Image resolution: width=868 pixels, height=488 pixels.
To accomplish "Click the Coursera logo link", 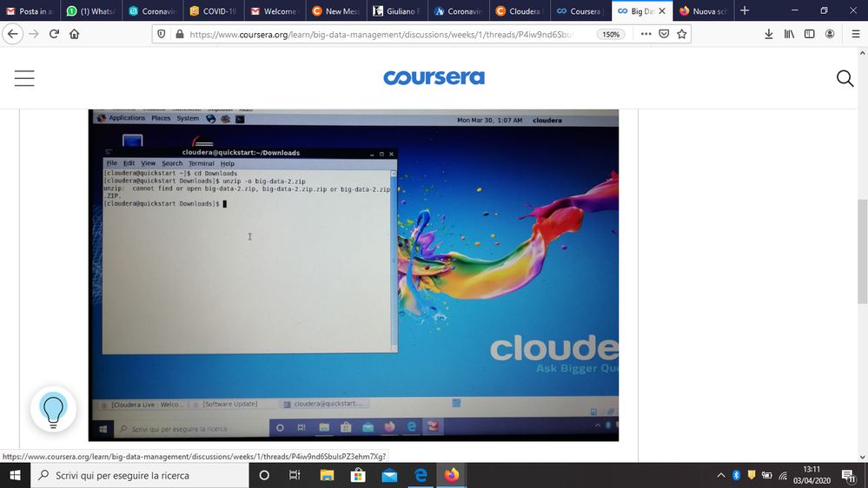I will [434, 77].
